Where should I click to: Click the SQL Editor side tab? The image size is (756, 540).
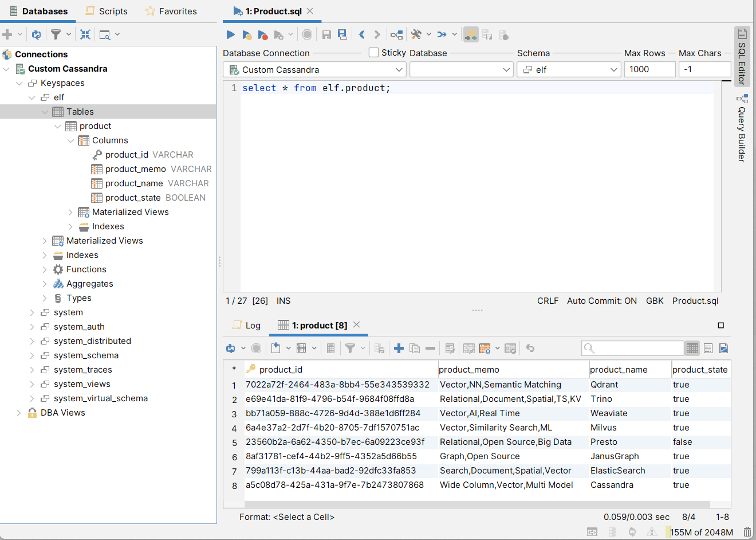click(x=742, y=56)
